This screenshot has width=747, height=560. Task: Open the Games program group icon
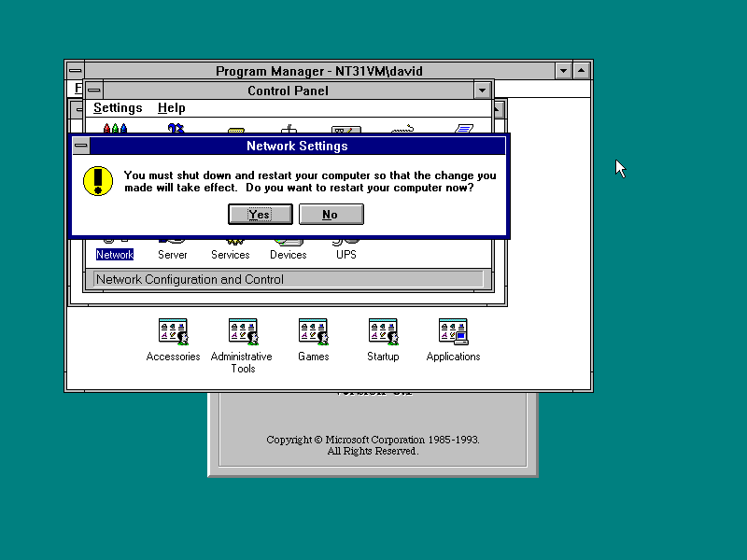313,331
